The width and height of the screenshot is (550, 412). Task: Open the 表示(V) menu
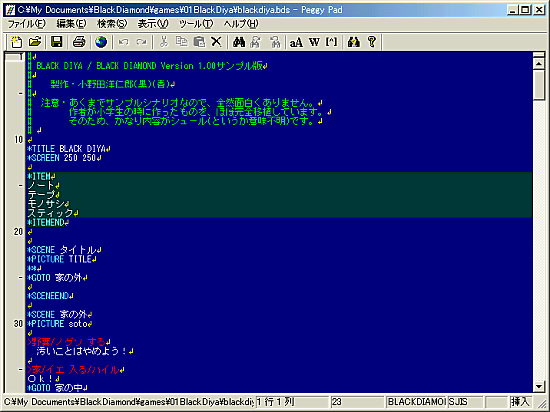153,24
